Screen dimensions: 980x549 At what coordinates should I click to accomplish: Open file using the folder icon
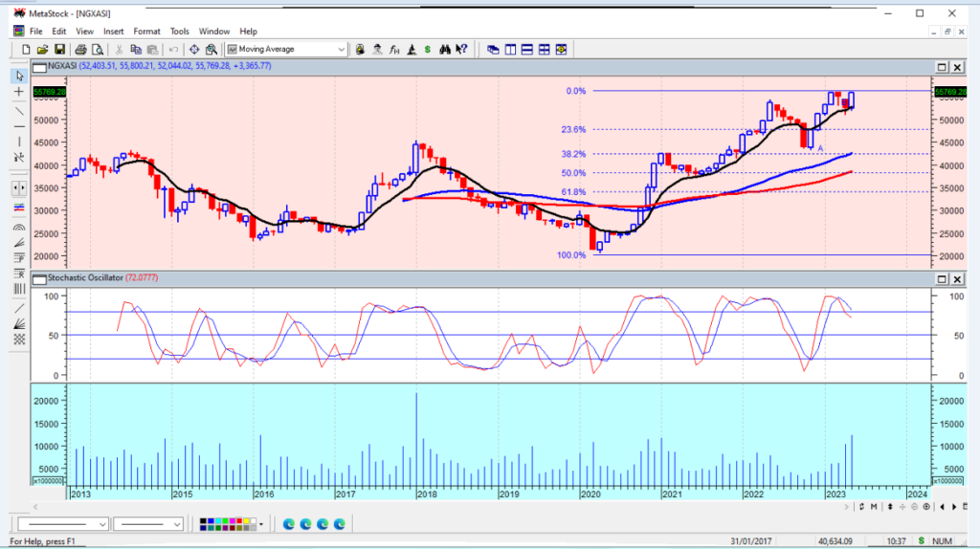pyautogui.click(x=42, y=49)
